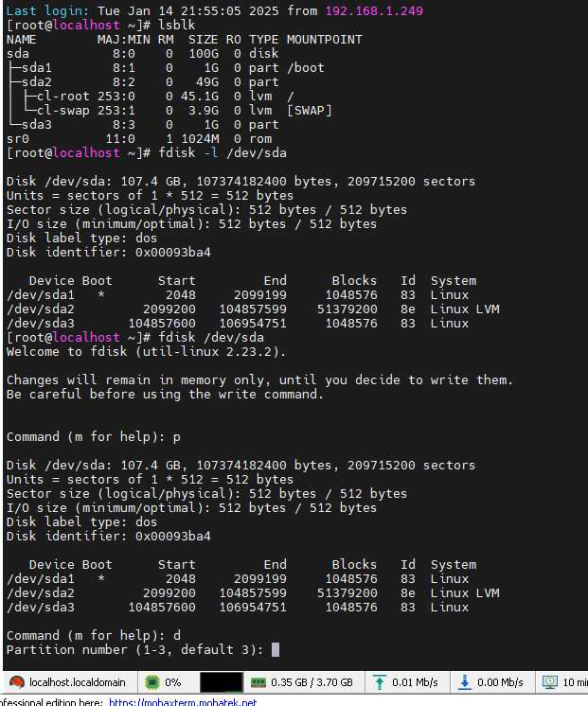
Task: Click the 0.00 Mb/s download speed readout
Action: [500, 682]
